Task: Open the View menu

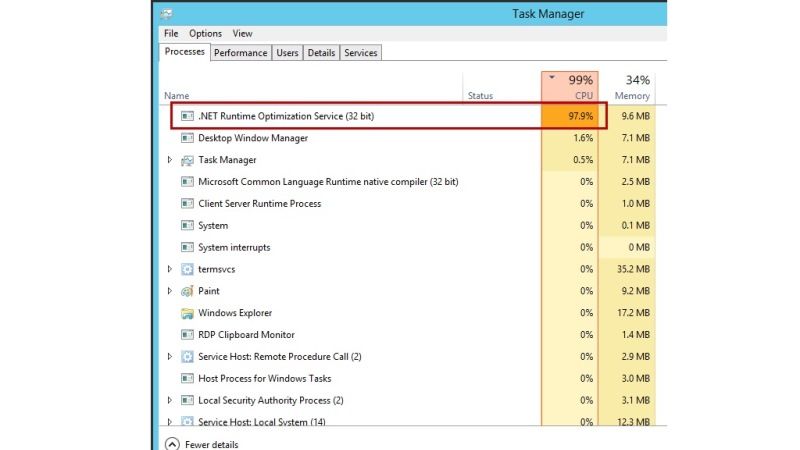Action: [242, 34]
